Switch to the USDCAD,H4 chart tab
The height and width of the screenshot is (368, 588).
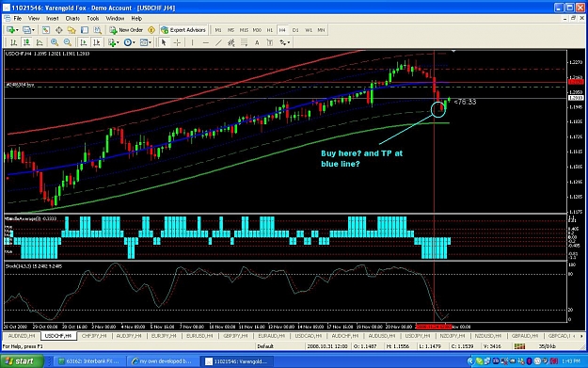click(309, 336)
